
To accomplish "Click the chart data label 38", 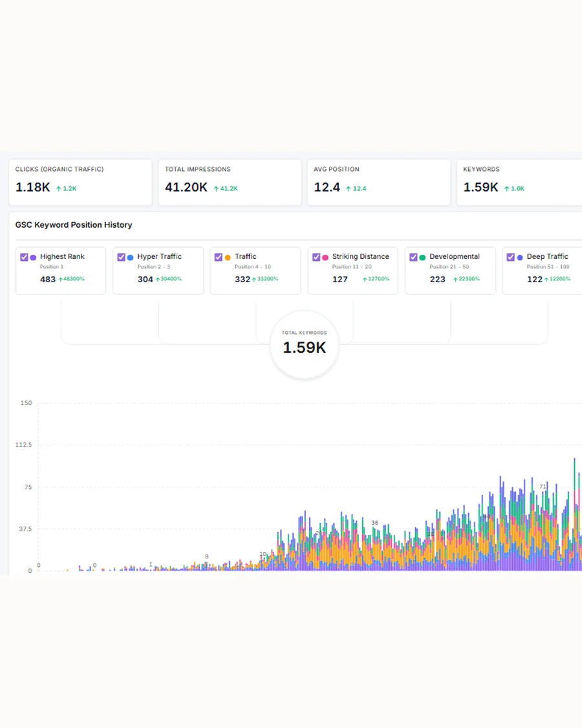I will [374, 522].
